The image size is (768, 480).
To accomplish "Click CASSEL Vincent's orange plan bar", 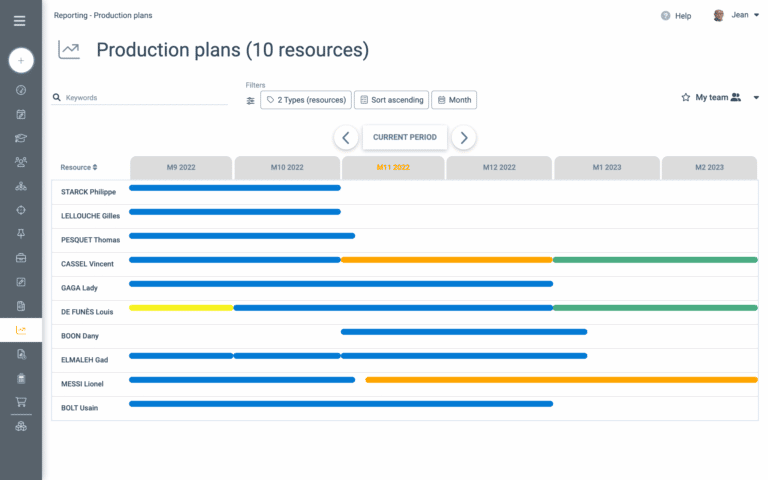I will click(x=447, y=260).
